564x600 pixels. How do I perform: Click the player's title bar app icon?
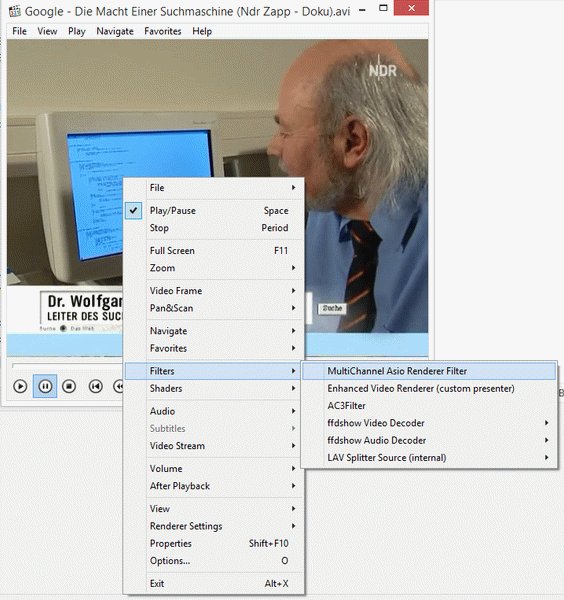(15, 11)
